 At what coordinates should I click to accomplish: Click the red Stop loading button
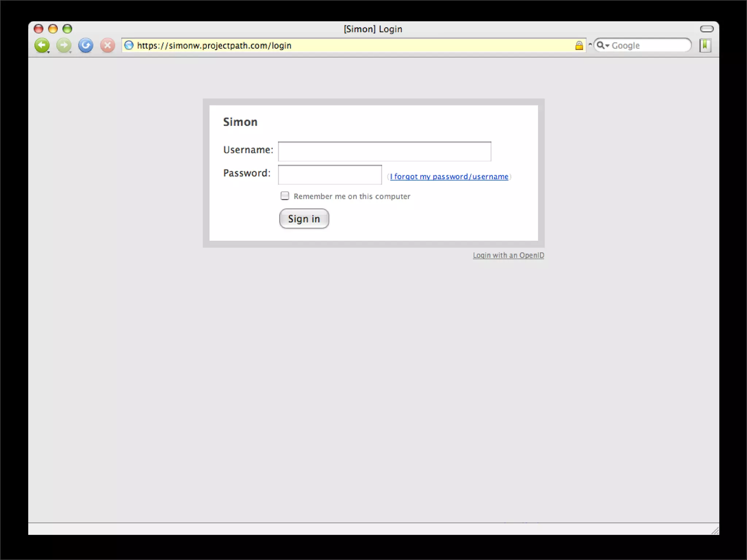tap(107, 46)
